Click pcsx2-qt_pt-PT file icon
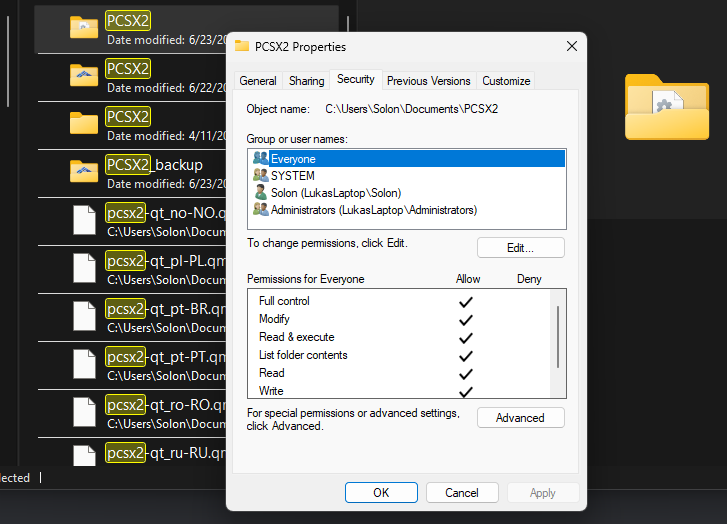The width and height of the screenshot is (727, 524). click(x=84, y=364)
